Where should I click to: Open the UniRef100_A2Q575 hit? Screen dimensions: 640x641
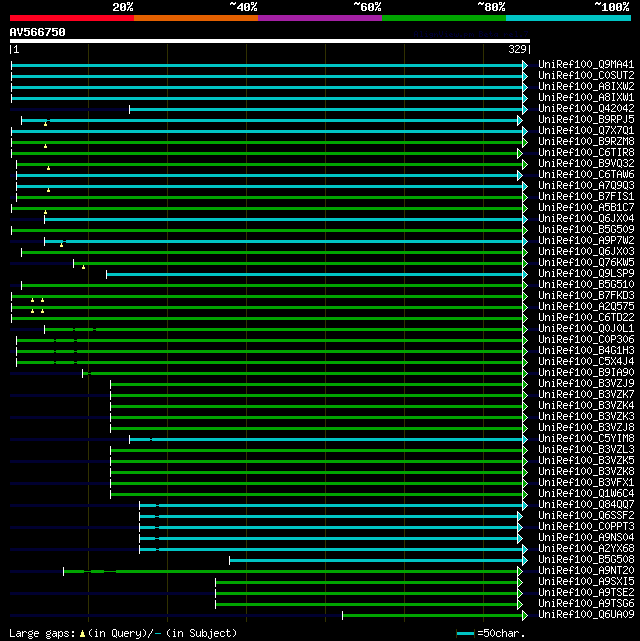click(586, 306)
